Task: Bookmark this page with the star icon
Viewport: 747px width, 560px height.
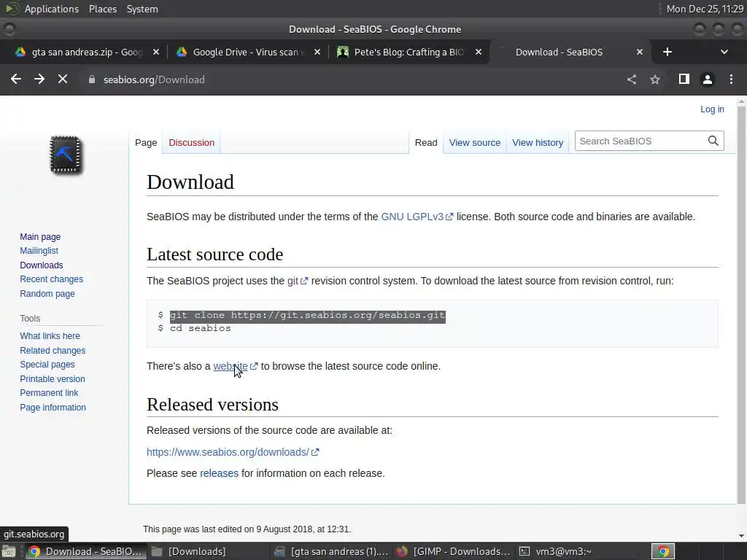Action: click(x=655, y=79)
